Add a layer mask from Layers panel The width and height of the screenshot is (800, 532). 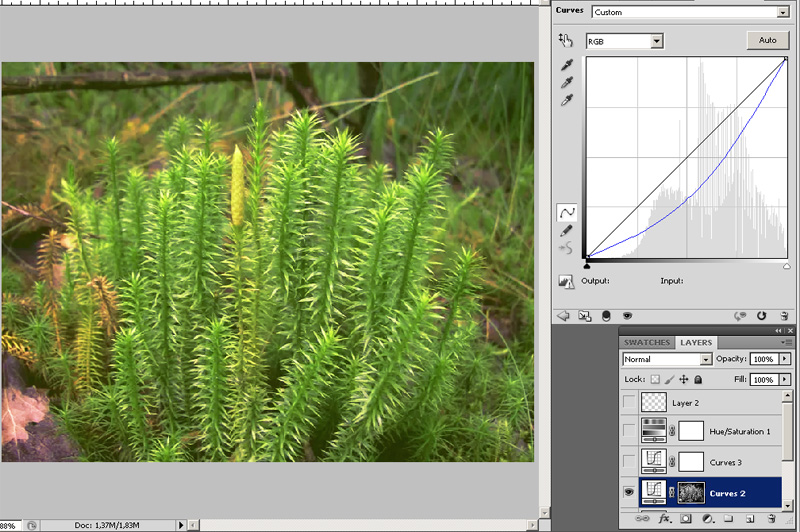click(x=685, y=520)
